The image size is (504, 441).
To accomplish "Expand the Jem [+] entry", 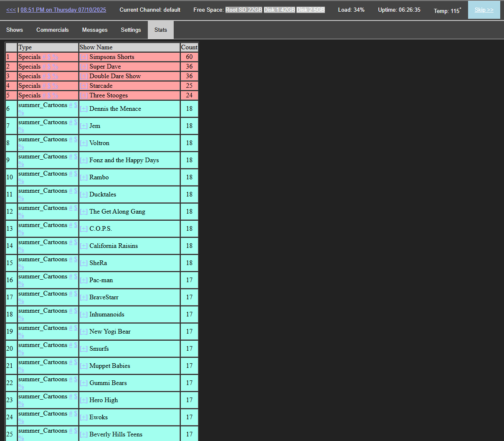I will pos(84,126).
